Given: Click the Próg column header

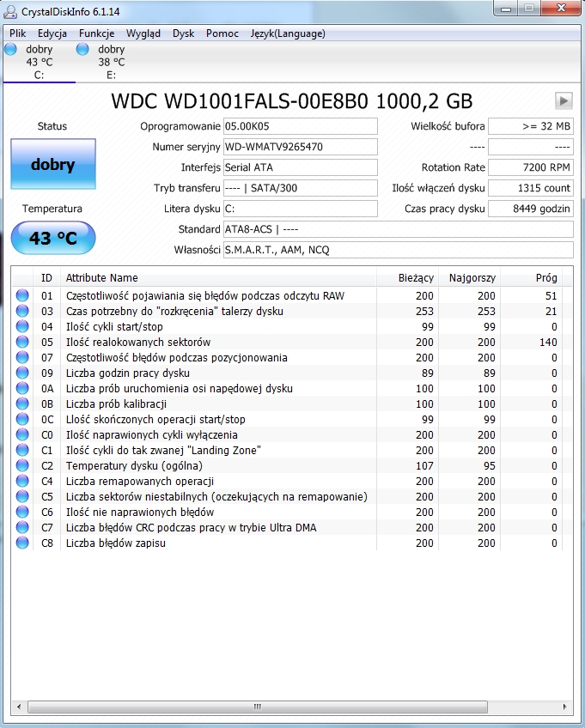Looking at the screenshot, I should pos(531,277).
